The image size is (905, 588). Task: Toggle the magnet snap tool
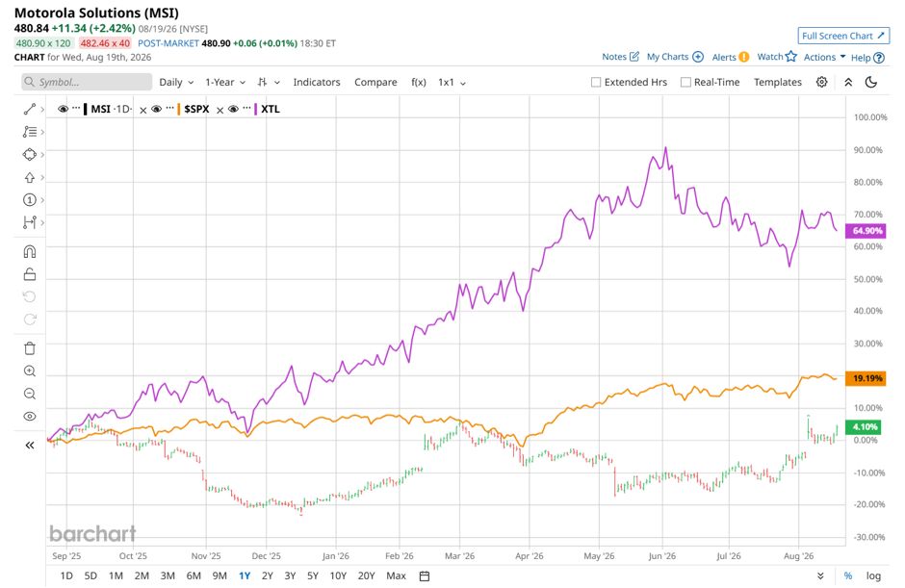click(x=30, y=251)
